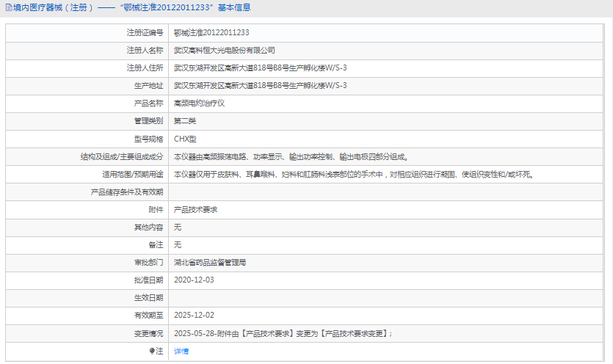The width and height of the screenshot is (613, 364).
Task: Click the 注册证编号 label
Action: (145, 33)
